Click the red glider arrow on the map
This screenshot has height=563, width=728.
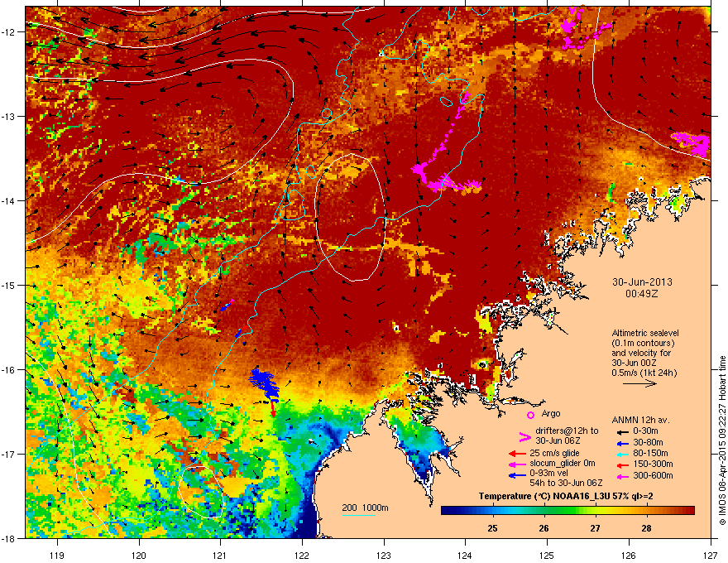click(x=274, y=408)
